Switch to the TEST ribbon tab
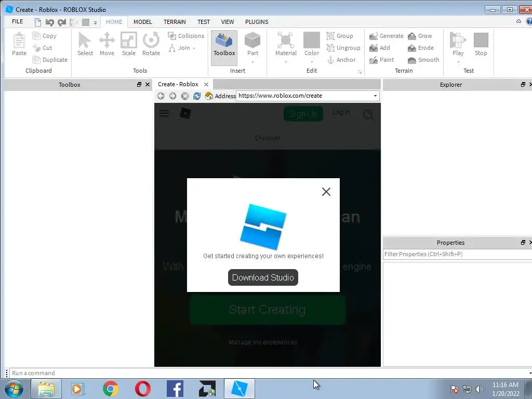 (x=204, y=22)
